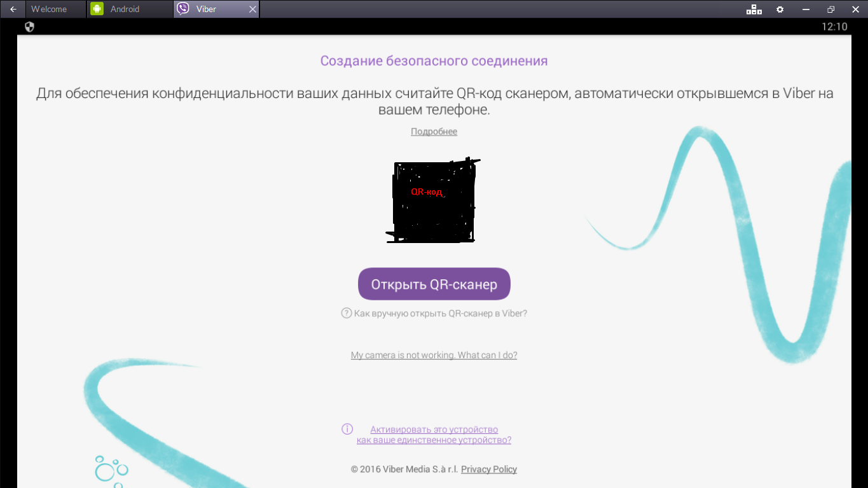The image size is (868, 488).
Task: Click the shield icon in status bar
Action: coord(29,27)
